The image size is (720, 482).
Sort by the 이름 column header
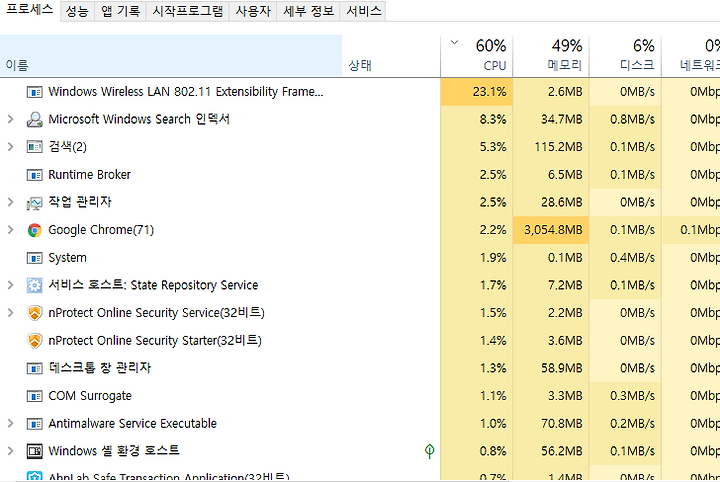click(x=171, y=56)
